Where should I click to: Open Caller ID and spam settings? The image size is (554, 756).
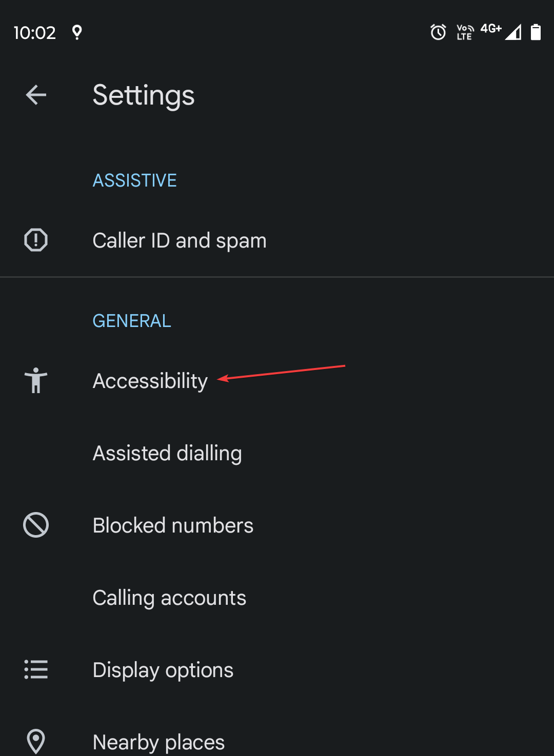pyautogui.click(x=180, y=240)
